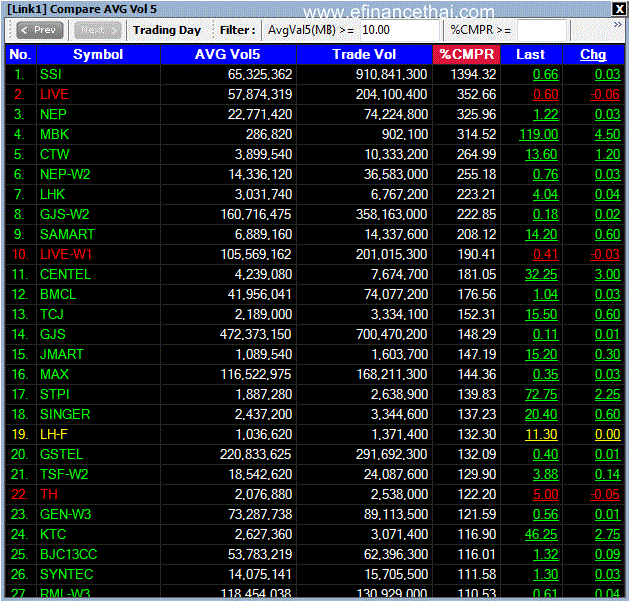Viewport: 630px width, 602px height.
Task: Select the SYNTEC symbol
Action: [66, 575]
